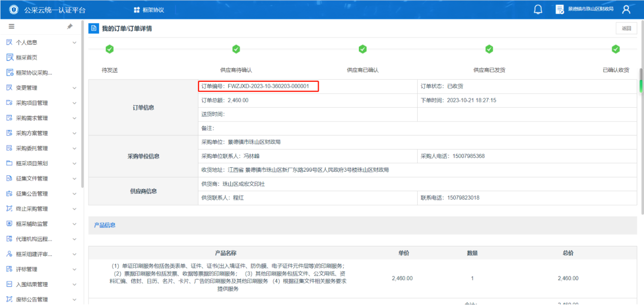Click the 景德镇市珠山区财政局 organization icon

(560, 10)
